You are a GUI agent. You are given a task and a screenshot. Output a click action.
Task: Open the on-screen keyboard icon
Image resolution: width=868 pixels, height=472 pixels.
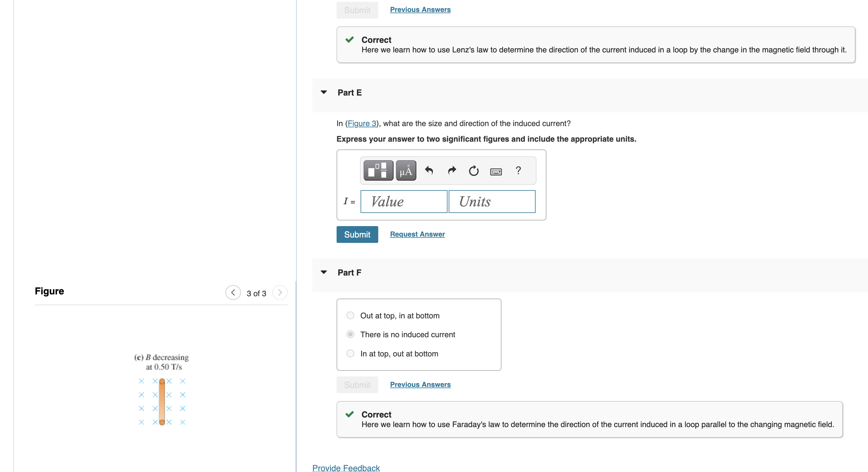pos(496,171)
